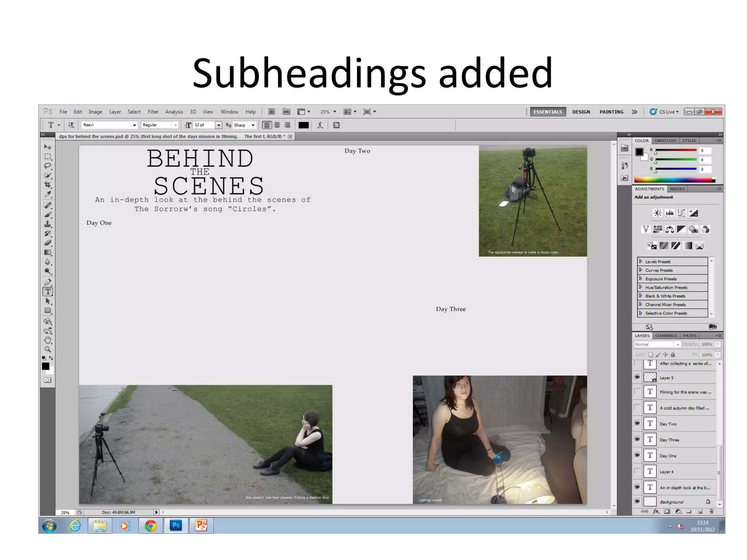
Task: Click the Vibrance adjustment icon
Action: [646, 229]
